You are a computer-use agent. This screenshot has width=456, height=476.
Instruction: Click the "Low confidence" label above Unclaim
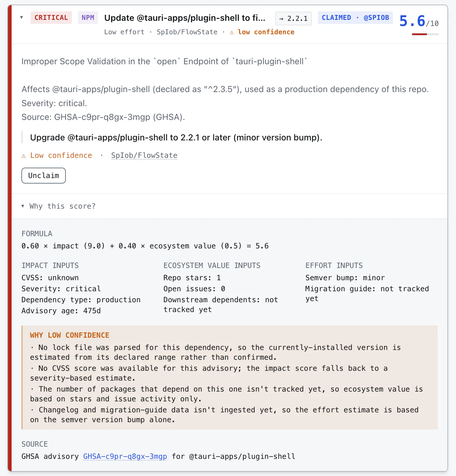click(x=61, y=155)
